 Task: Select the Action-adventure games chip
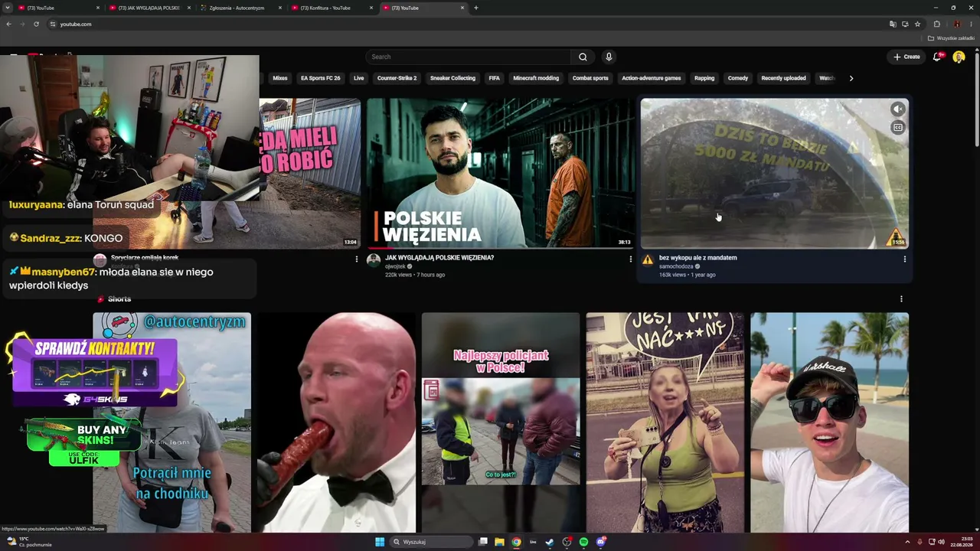click(x=651, y=78)
